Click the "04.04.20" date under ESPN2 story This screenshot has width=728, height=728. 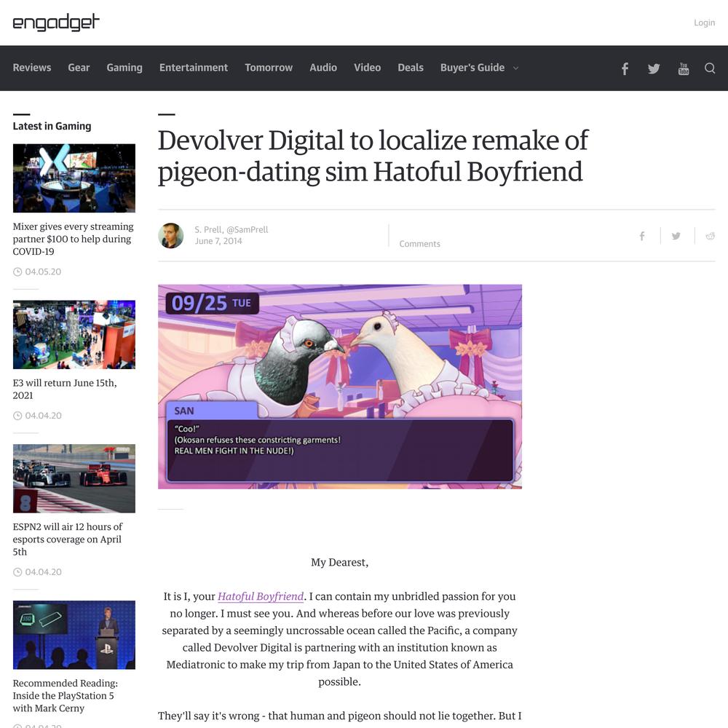[x=43, y=572]
